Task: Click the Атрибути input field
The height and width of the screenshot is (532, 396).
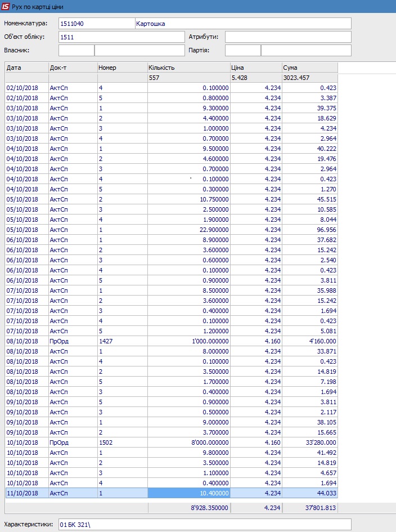Action: 288,37
